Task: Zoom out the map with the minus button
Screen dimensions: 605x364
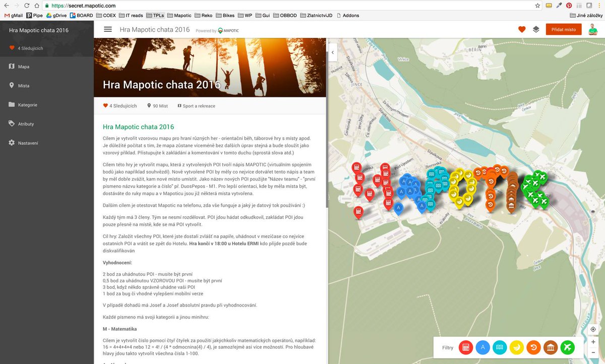Action: coord(593,353)
